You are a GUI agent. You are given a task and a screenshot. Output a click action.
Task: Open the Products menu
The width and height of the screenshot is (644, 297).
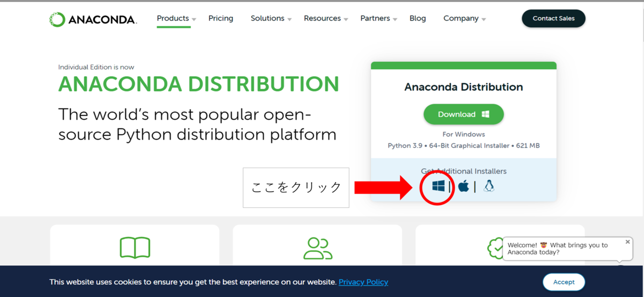coord(173,18)
